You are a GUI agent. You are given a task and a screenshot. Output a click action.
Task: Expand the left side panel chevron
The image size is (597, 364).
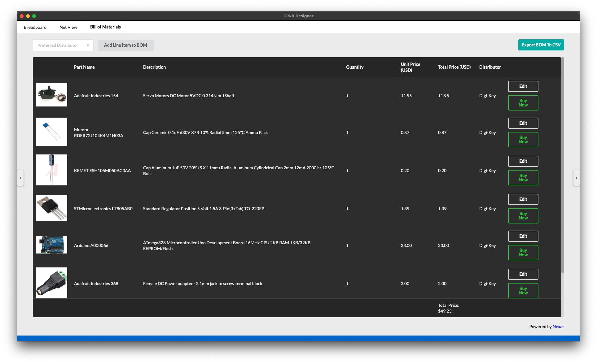point(20,178)
